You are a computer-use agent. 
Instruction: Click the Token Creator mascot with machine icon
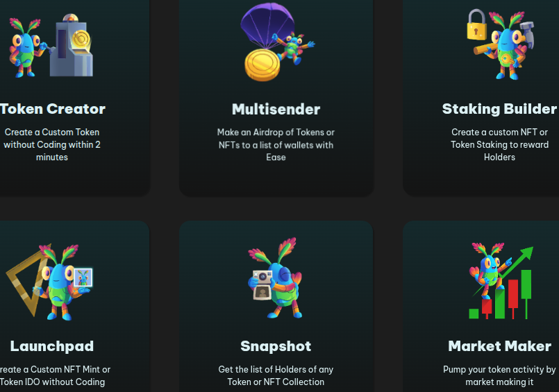51,46
